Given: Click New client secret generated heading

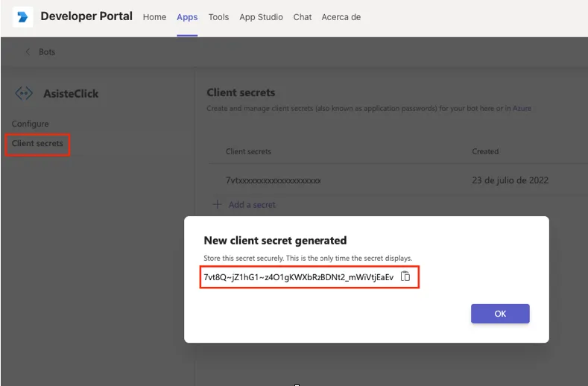Looking at the screenshot, I should click(275, 241).
